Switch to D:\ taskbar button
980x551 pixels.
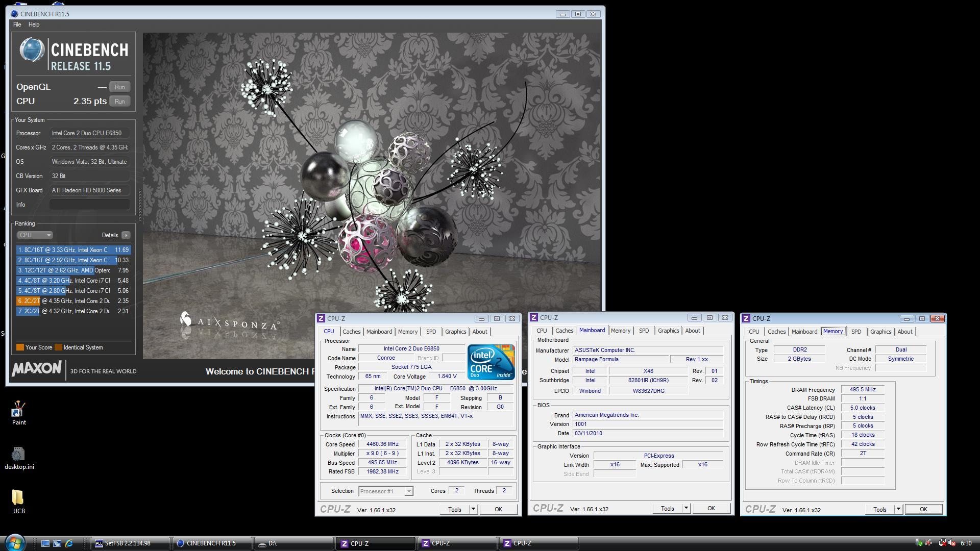click(294, 543)
